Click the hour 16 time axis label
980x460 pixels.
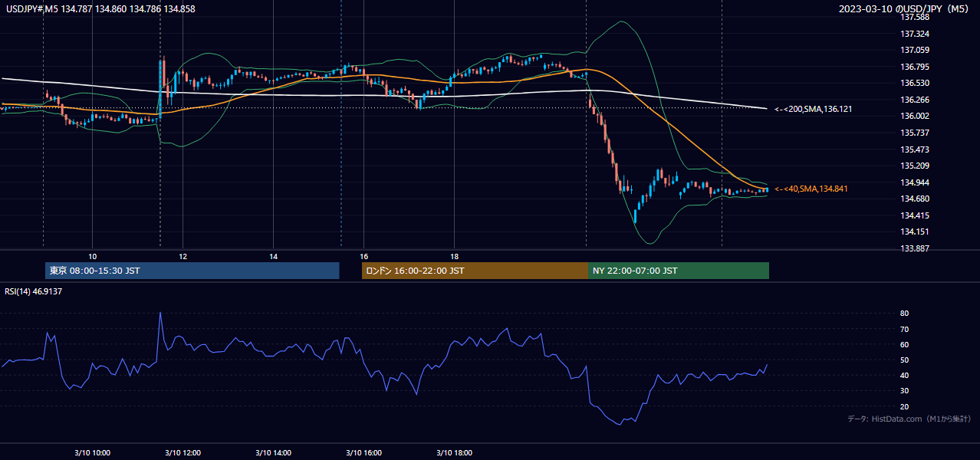(x=363, y=256)
